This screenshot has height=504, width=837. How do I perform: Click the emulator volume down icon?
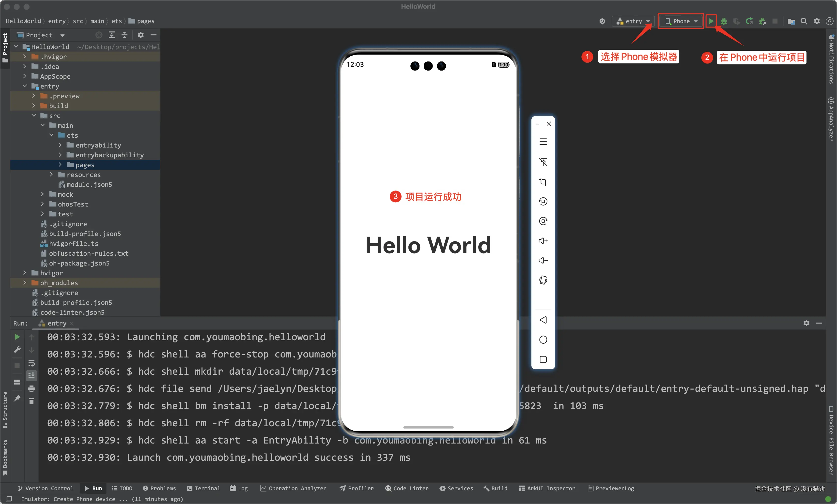[543, 260]
